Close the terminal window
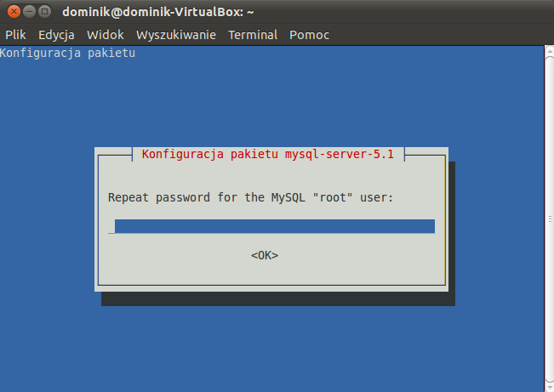Image resolution: width=554 pixels, height=392 pixels. point(13,12)
